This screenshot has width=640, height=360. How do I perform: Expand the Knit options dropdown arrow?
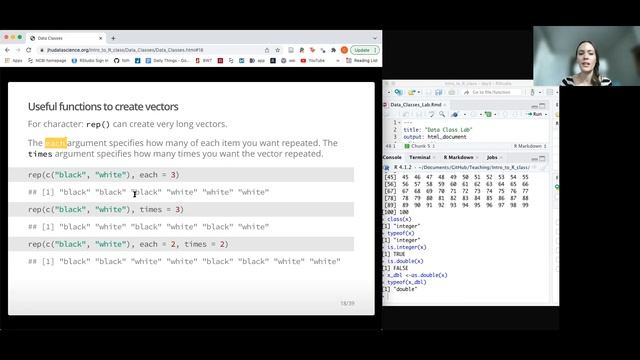(464, 114)
